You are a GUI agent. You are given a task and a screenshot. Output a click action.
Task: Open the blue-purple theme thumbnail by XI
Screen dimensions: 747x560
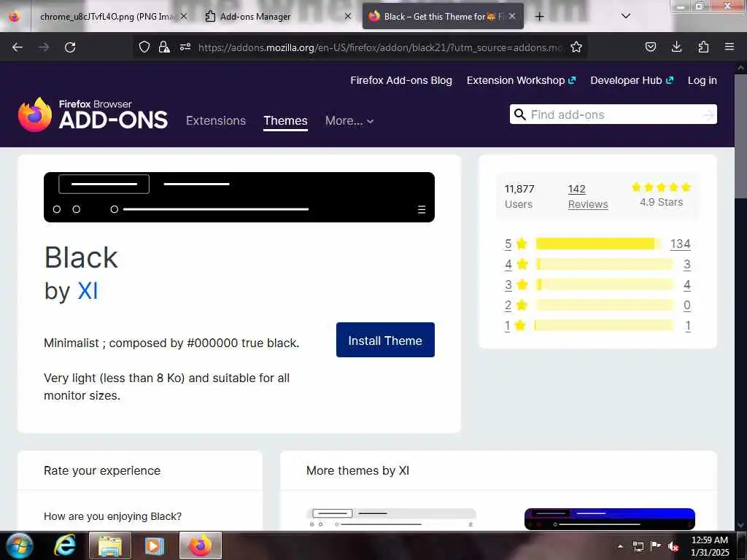(x=609, y=518)
